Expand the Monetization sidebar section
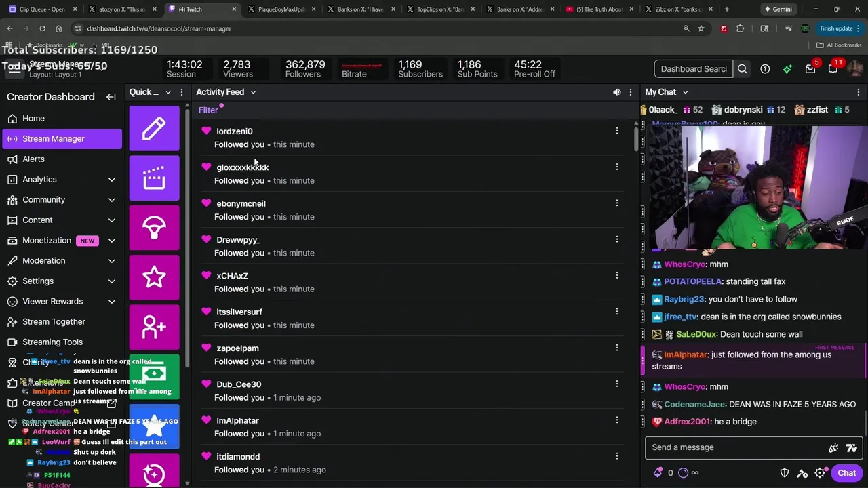868x488 pixels. [112, 241]
